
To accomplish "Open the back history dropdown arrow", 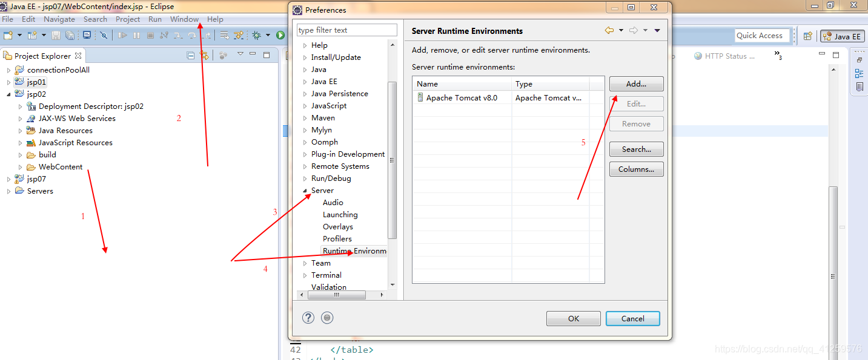I will (x=621, y=30).
